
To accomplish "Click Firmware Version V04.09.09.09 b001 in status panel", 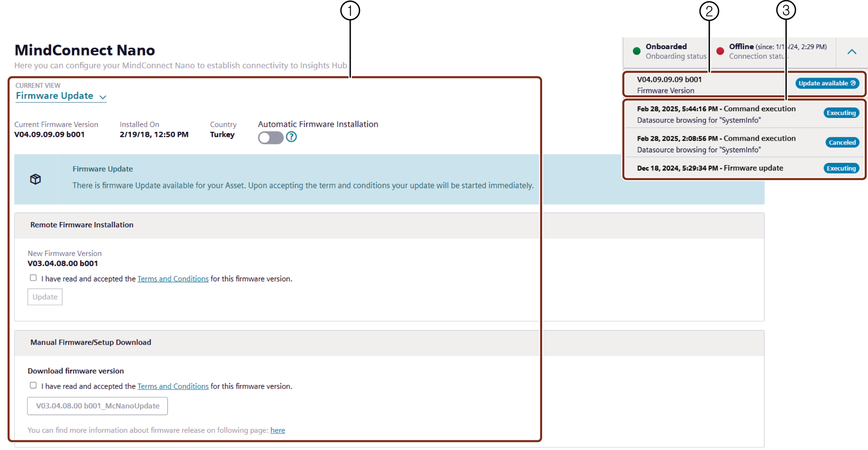I will click(669, 80).
